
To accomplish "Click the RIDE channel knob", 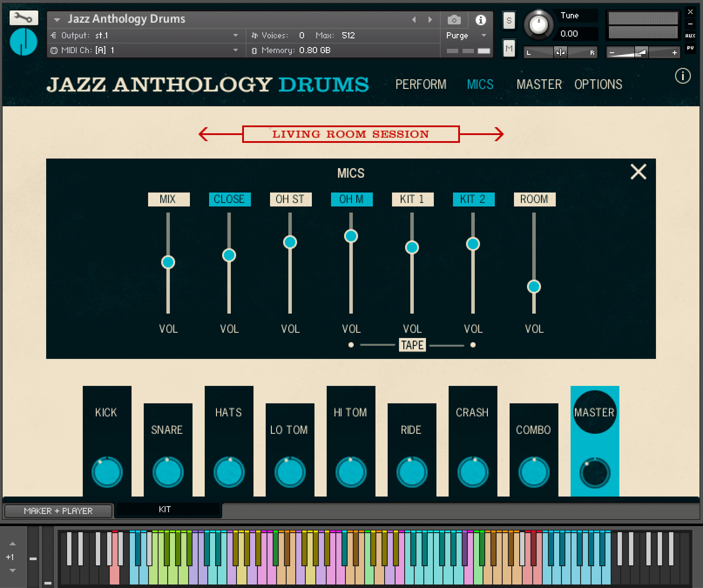I will (x=412, y=472).
